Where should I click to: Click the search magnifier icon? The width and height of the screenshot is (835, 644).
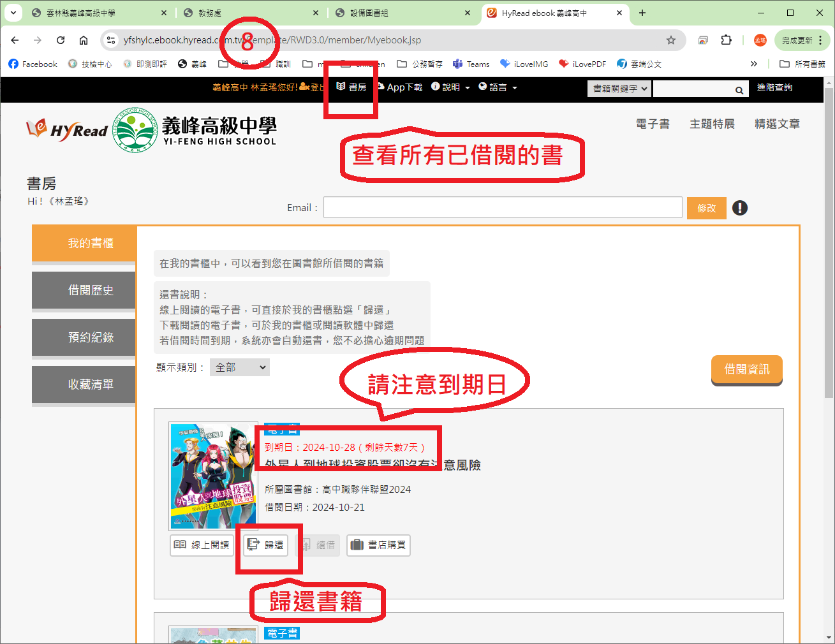(739, 89)
